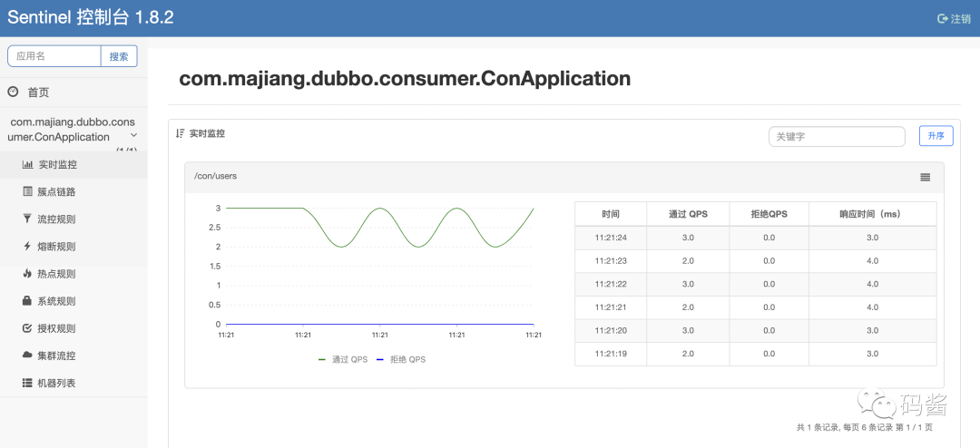Screen dimensions: 980x448
Task: Click the 通过 QPS column header
Action: (688, 214)
